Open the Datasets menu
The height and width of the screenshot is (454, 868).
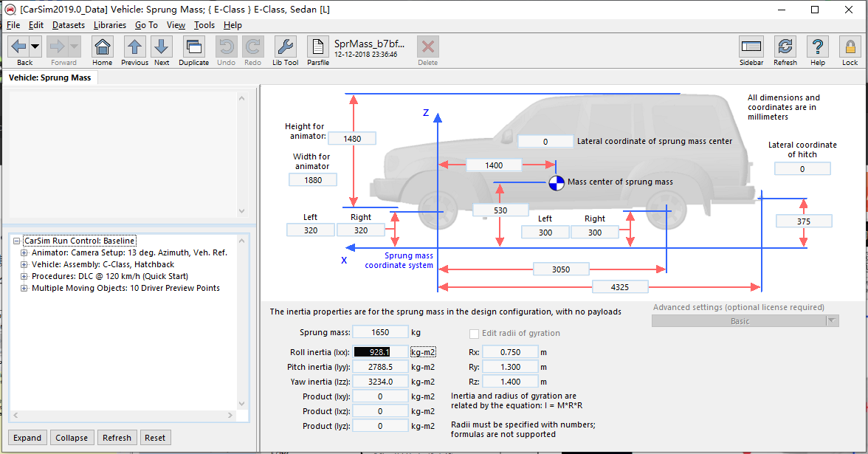69,25
